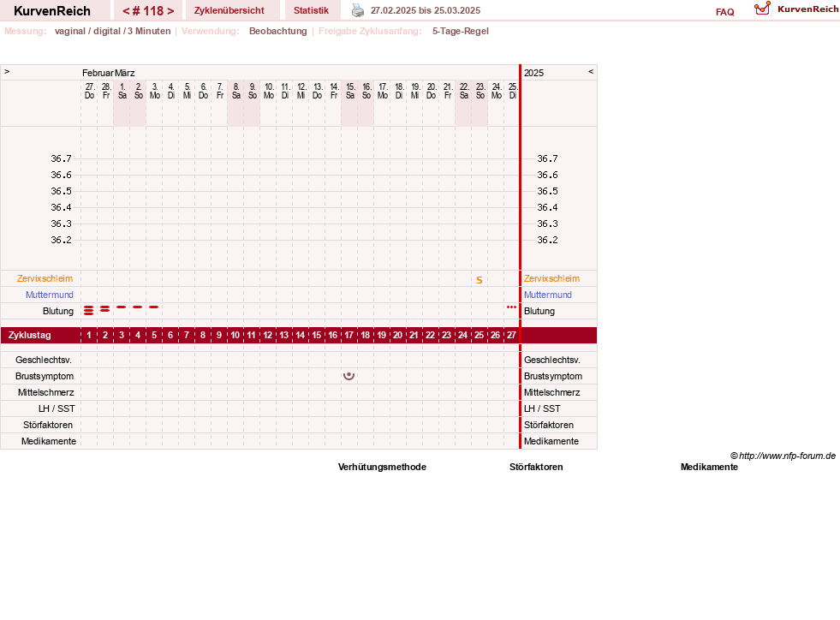This screenshot has height=620, width=840.
Task: Click the KurvenReich title tab
Action: pyautogui.click(x=52, y=10)
